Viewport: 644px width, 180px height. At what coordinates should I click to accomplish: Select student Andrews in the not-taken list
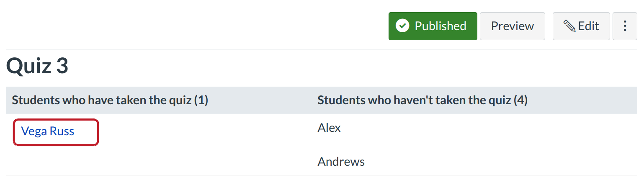(341, 162)
